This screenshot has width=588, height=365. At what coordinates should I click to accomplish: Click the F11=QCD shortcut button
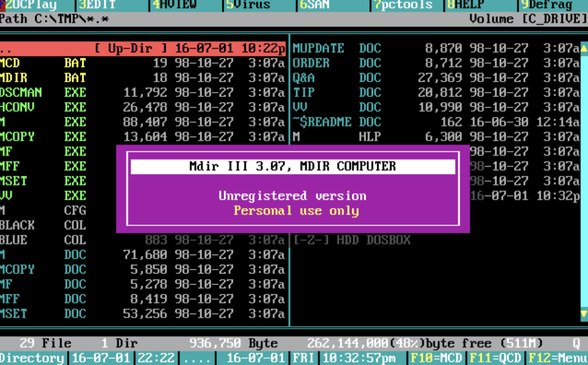point(496,358)
